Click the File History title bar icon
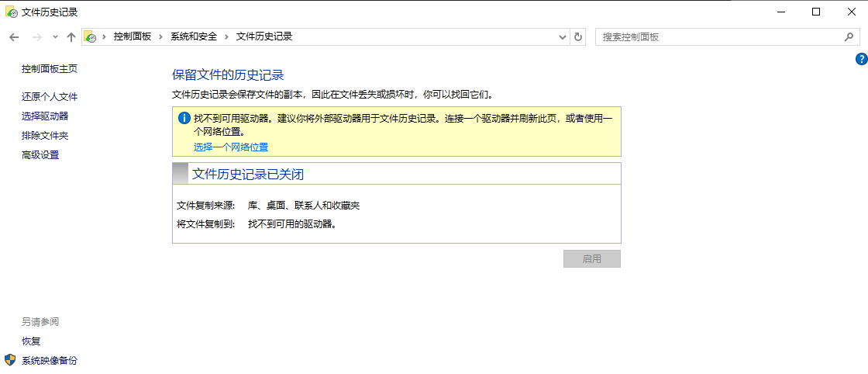 click(11, 12)
